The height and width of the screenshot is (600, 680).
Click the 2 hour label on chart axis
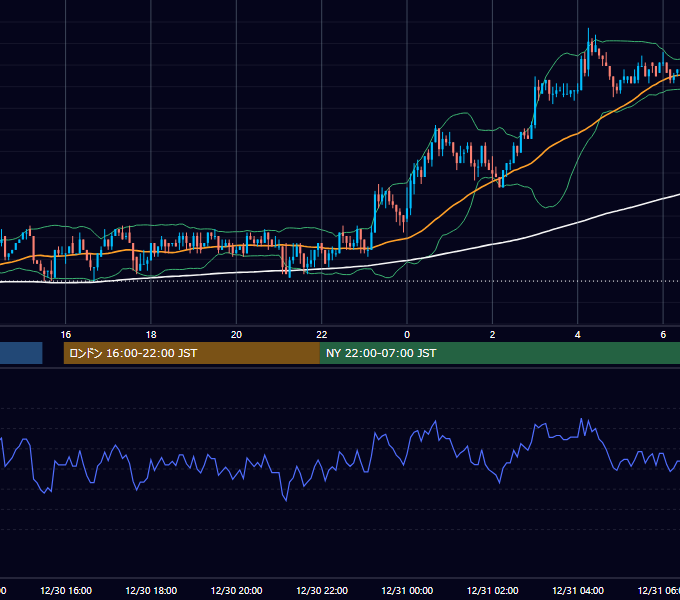(492, 335)
